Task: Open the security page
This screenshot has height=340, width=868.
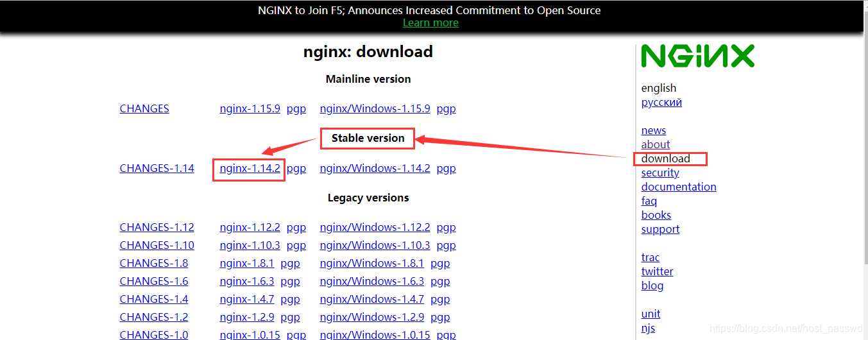Action: click(x=660, y=173)
